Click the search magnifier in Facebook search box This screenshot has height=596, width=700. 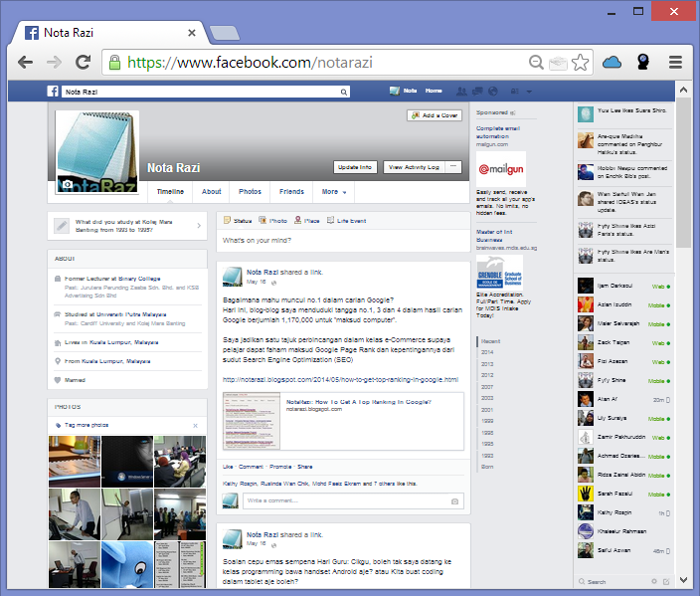pyautogui.click(x=344, y=92)
